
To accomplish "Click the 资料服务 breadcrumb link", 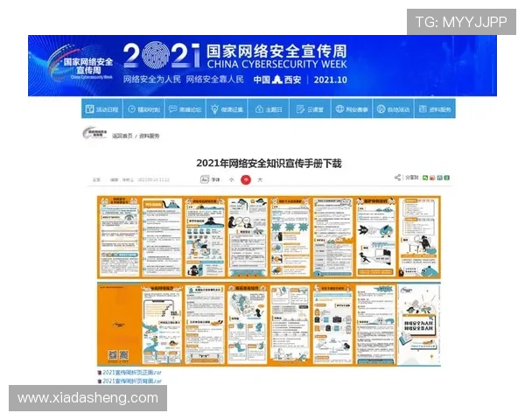I will coord(150,136).
